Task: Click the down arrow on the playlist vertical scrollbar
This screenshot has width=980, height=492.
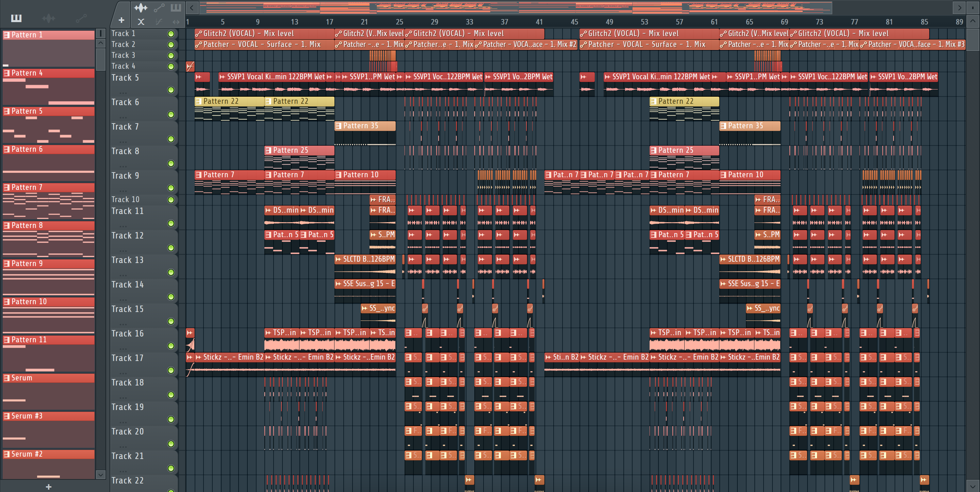Action: pyautogui.click(x=973, y=486)
